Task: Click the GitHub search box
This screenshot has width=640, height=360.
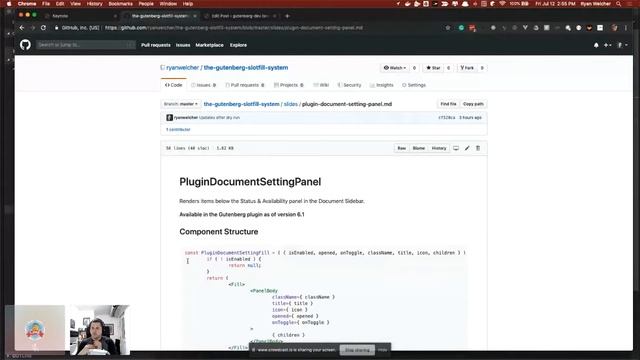Action: pos(86,45)
